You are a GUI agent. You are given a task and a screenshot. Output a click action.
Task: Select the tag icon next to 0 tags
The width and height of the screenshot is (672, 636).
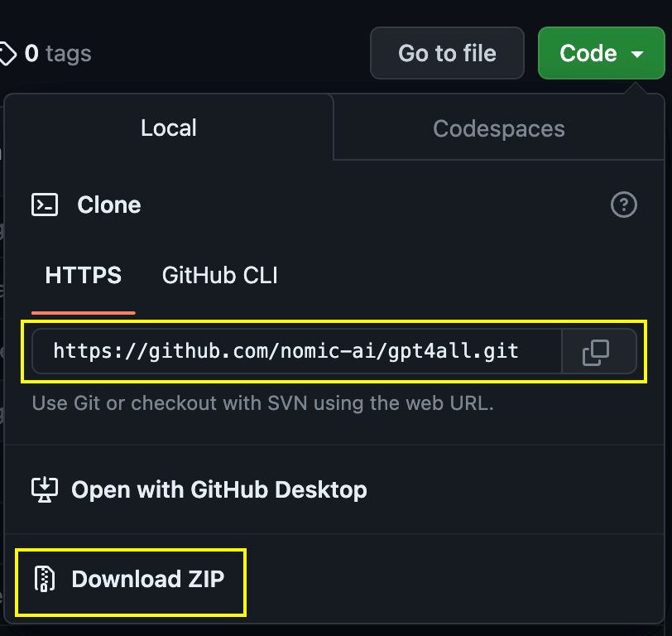[x=8, y=52]
